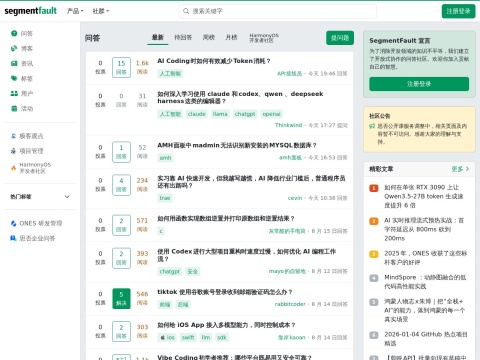Open the 4 回答 box
The width and height of the screenshot is (480, 360).
pos(121,185)
